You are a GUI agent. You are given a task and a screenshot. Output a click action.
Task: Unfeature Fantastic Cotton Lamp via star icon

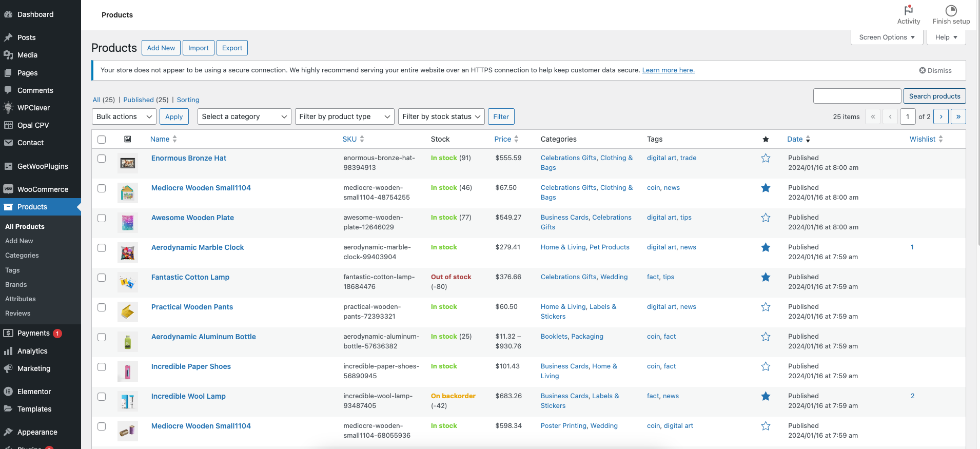tap(766, 278)
